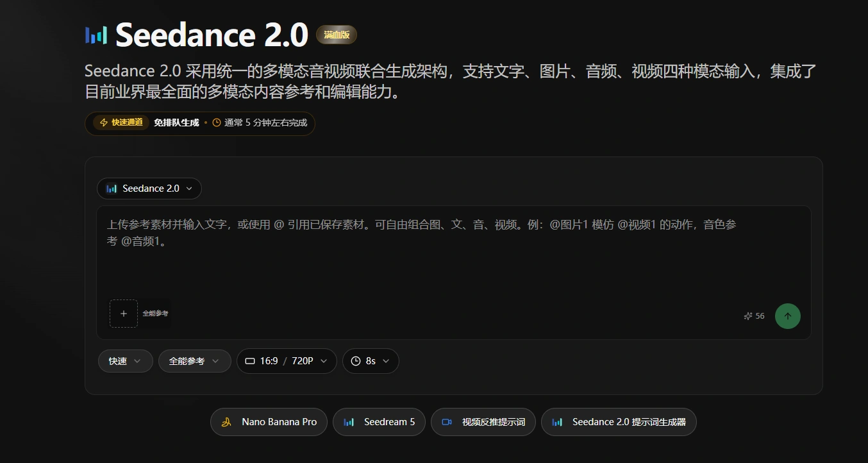This screenshot has width=868, height=463.
Task: Click the plus box to upload reference material
Action: (124, 314)
